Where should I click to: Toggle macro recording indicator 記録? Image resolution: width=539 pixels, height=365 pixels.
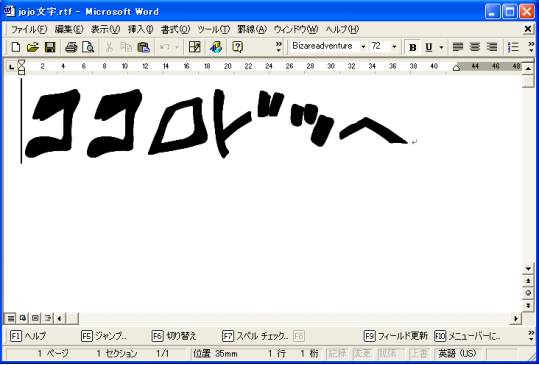(x=337, y=353)
